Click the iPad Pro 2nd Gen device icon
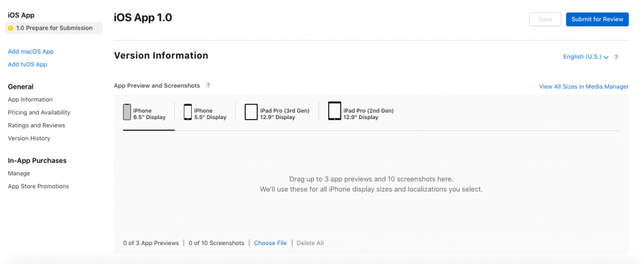Viewport: 644px width, 264px height. pyautogui.click(x=335, y=112)
